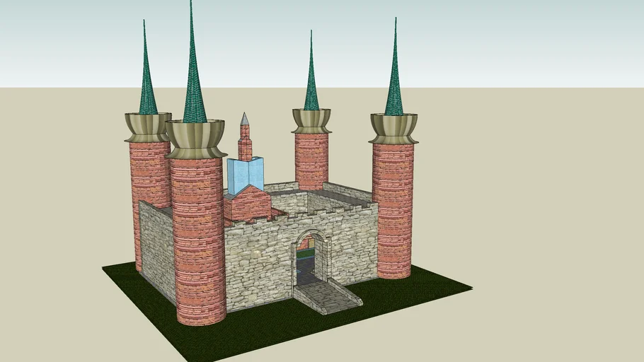Click the front-left red brick tower body
The height and width of the screenshot is (362, 644).
[198, 240]
